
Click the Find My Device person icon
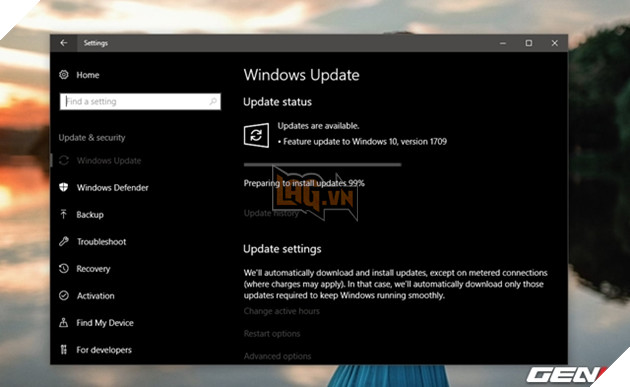coord(64,323)
